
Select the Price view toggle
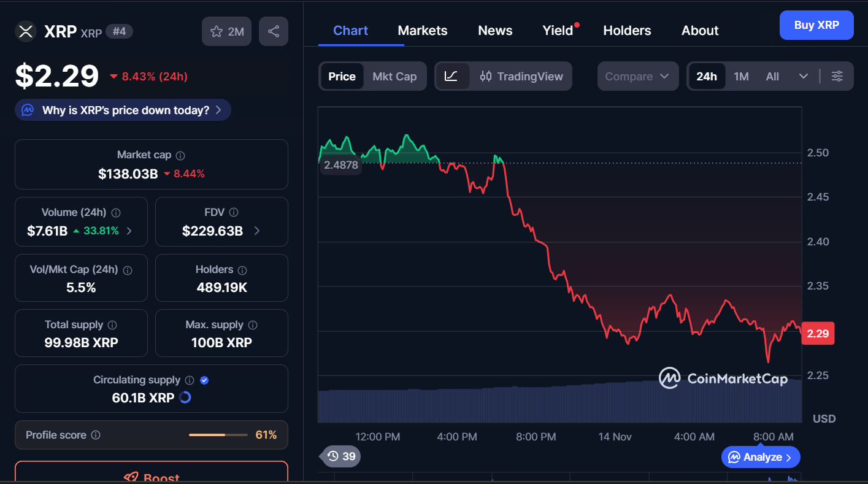pyautogui.click(x=342, y=76)
